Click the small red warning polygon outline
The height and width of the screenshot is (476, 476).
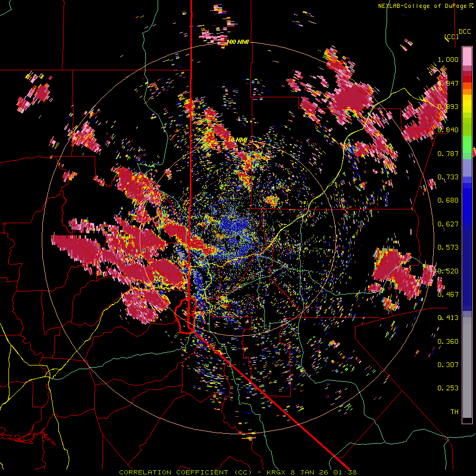pos(186,316)
